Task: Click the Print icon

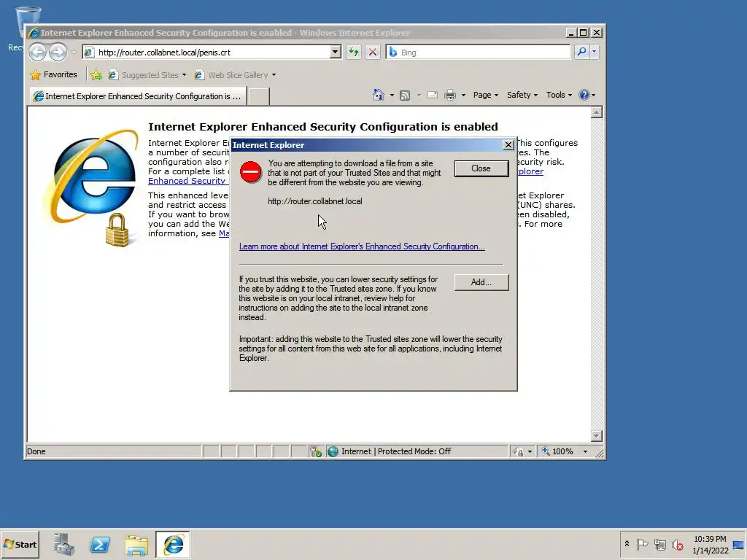Action: pos(449,96)
